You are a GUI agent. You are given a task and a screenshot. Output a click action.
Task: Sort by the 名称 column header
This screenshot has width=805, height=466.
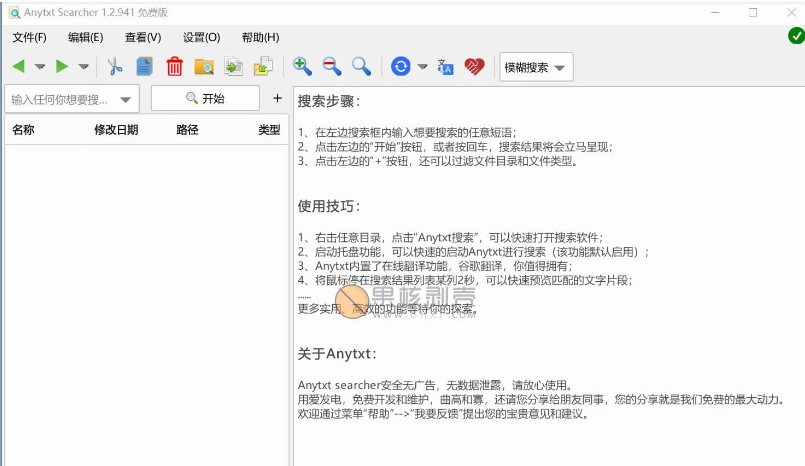23,130
